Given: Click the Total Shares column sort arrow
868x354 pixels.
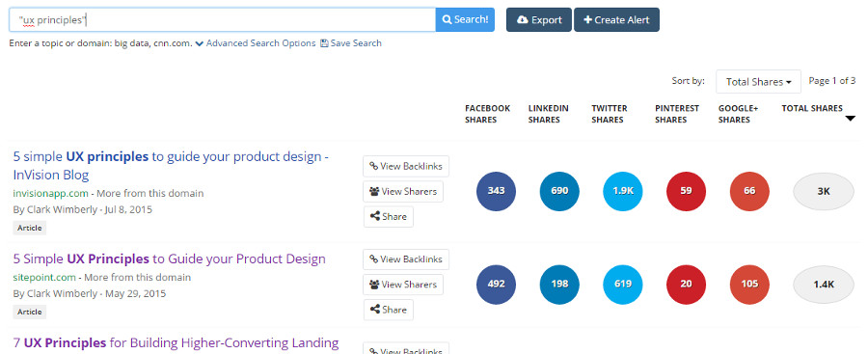Looking at the screenshot, I should [x=851, y=118].
